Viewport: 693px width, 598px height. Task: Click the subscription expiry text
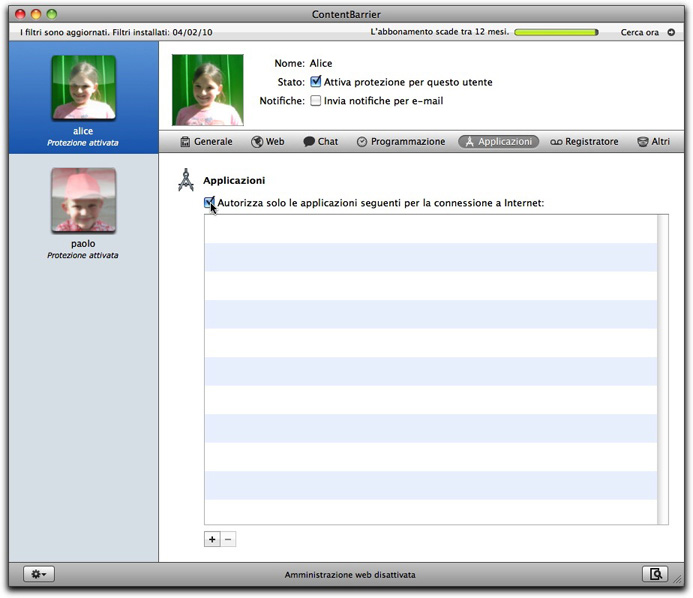coord(440,32)
